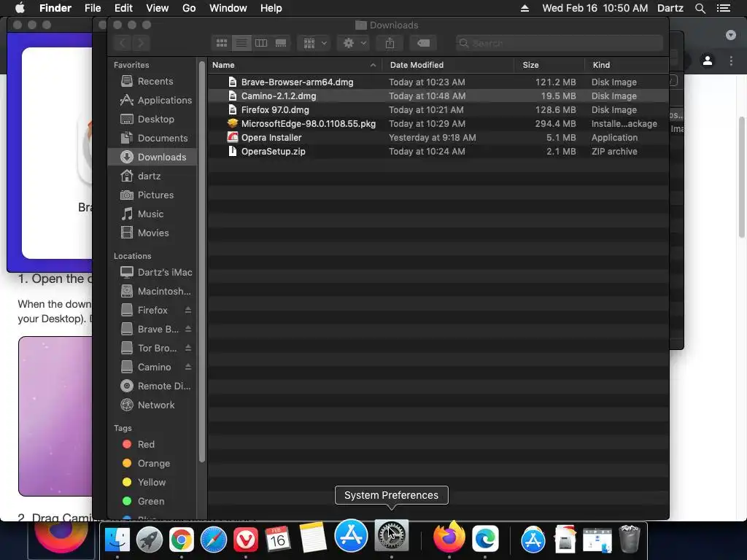Open Documents in the sidebar
Image resolution: width=747 pixels, height=560 pixels.
point(152,138)
